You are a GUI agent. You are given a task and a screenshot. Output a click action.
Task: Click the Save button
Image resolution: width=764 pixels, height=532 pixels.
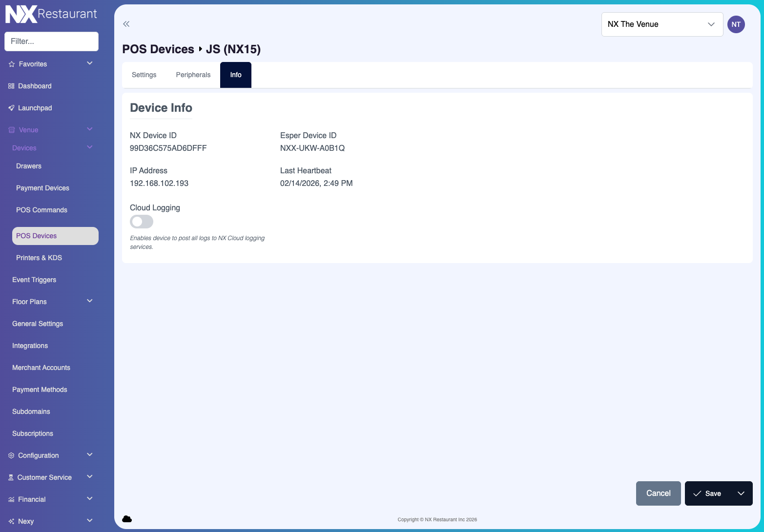[707, 493]
